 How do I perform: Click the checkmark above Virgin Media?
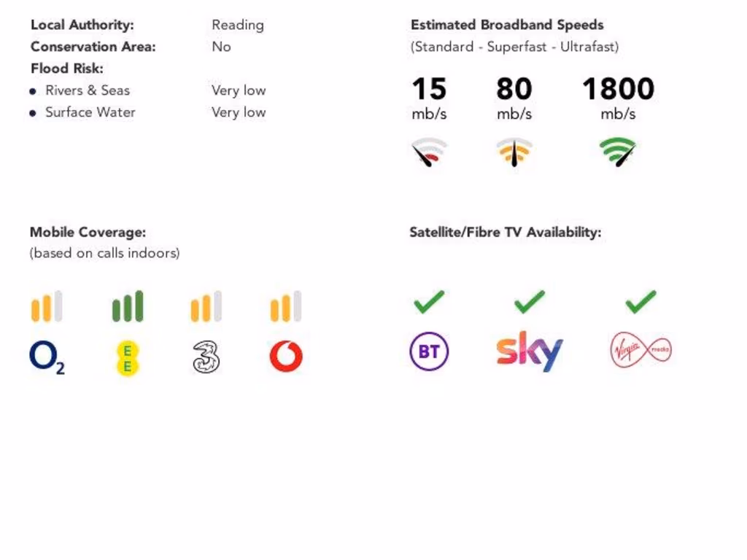pyautogui.click(x=640, y=301)
